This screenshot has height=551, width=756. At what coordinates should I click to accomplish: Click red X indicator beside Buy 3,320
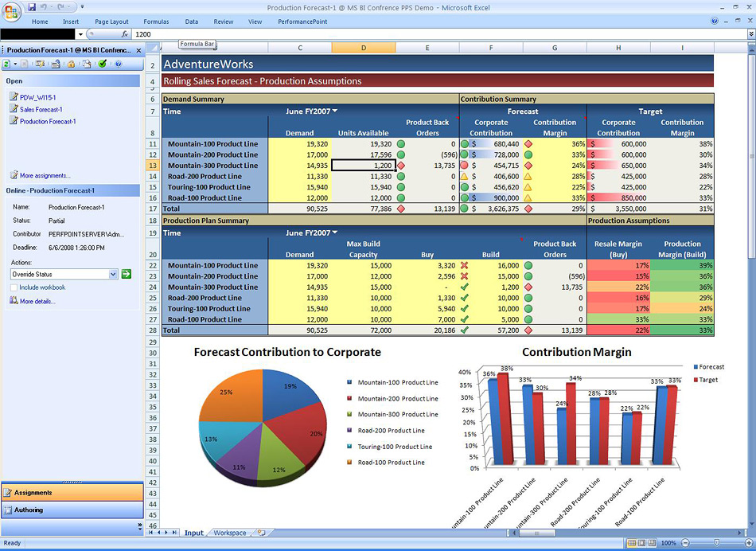pos(464,265)
